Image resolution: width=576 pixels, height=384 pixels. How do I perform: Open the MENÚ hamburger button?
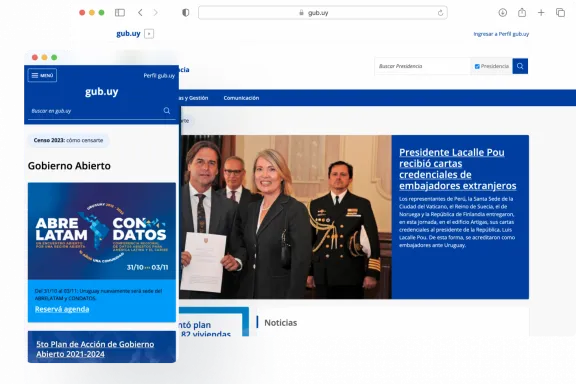tap(42, 75)
